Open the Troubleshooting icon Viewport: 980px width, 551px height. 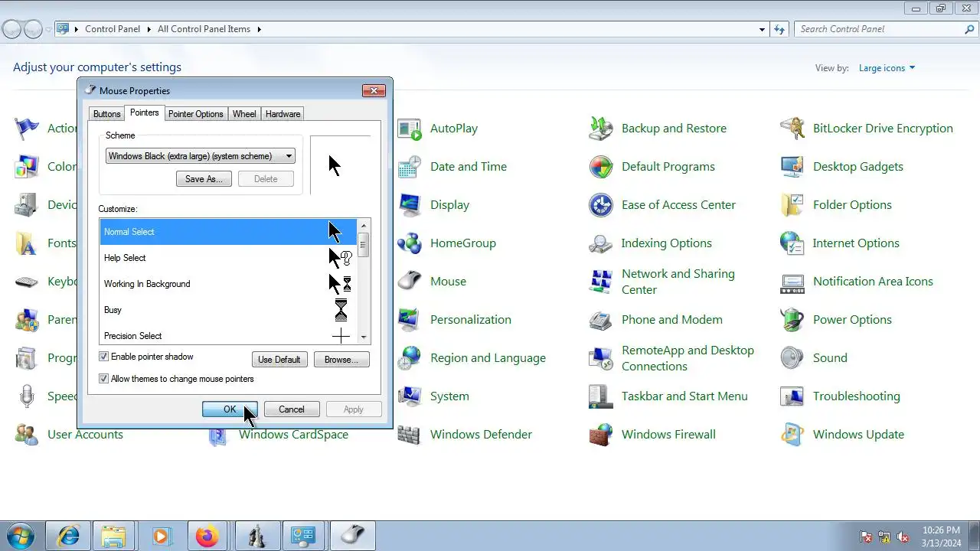[x=792, y=396]
